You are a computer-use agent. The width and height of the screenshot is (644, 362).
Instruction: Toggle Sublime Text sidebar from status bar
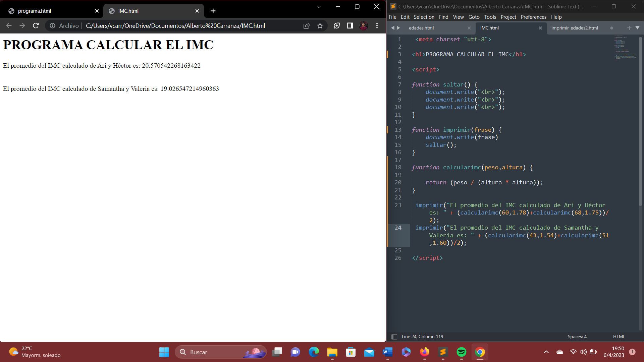click(x=394, y=337)
